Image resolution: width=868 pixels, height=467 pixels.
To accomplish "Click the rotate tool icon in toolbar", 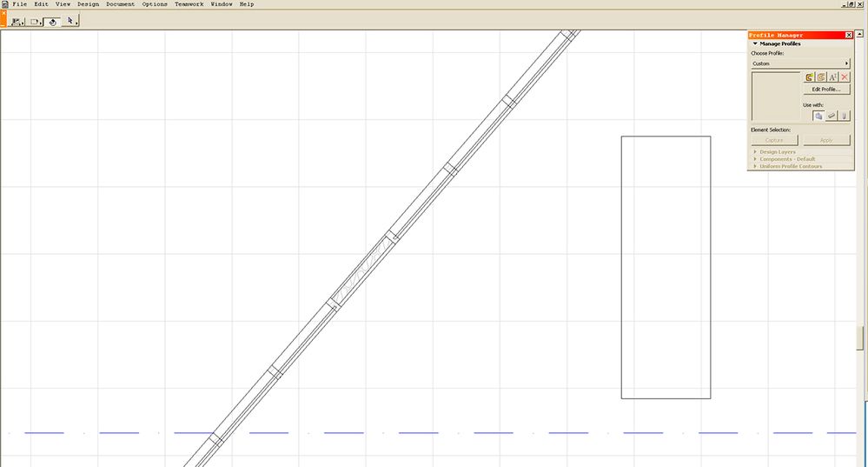I will click(53, 22).
